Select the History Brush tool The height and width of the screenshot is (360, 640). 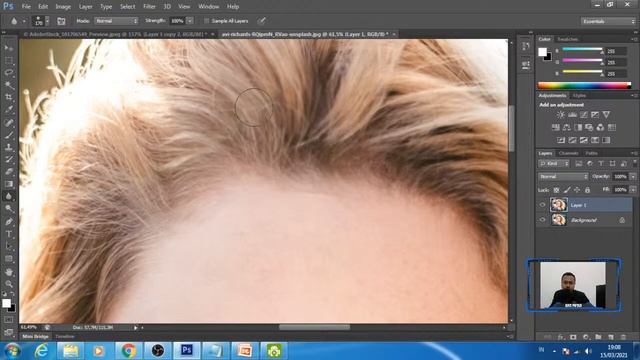click(9, 159)
